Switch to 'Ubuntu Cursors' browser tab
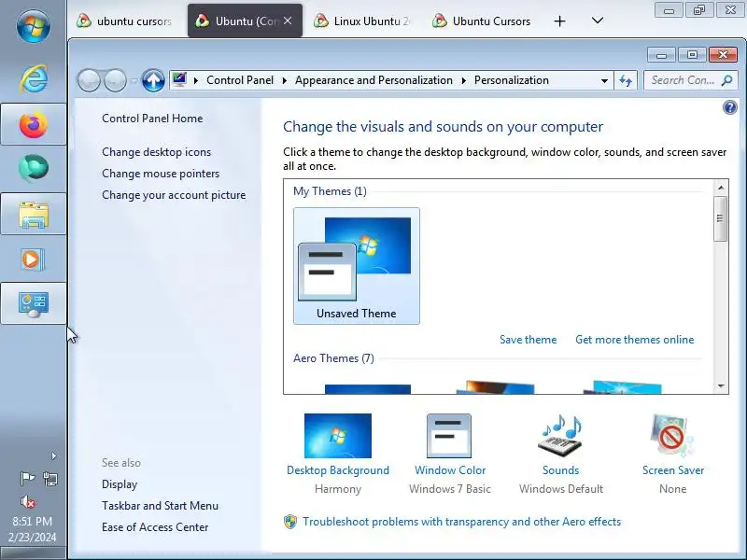 [483, 21]
